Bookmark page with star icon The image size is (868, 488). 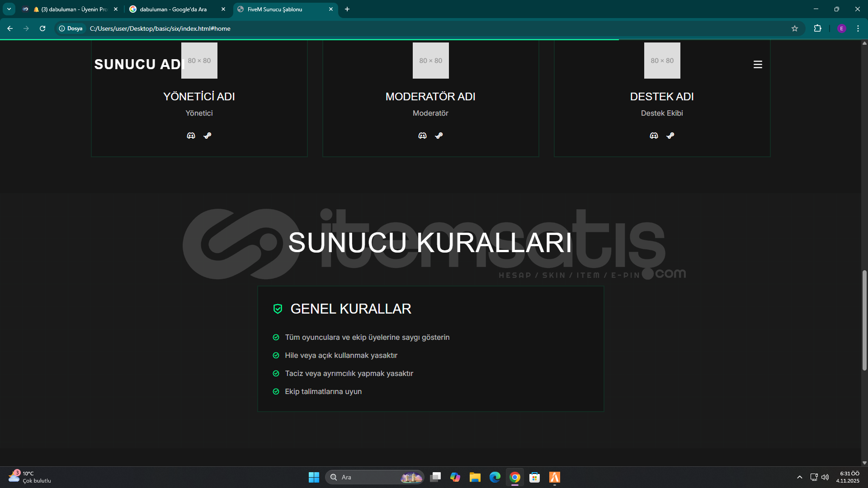click(795, 28)
